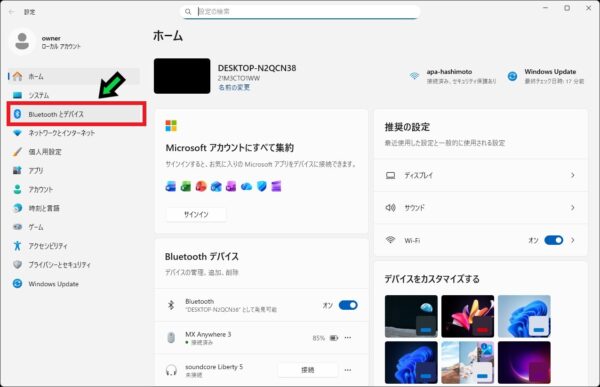Click the personalization paintbrush icon
Screen dimensions: 600x387
[17, 152]
